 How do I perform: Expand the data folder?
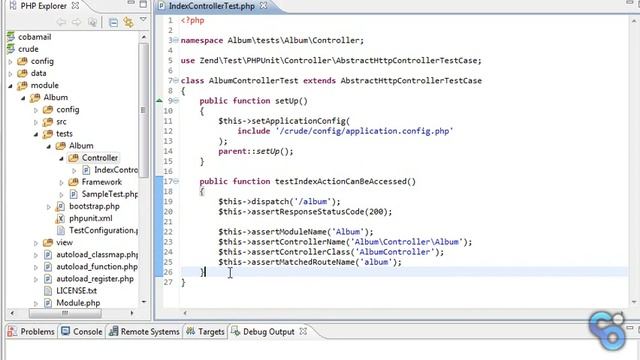click(x=11, y=74)
